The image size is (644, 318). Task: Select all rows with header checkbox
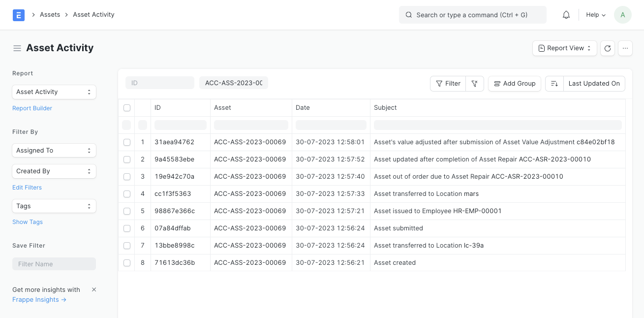point(127,108)
